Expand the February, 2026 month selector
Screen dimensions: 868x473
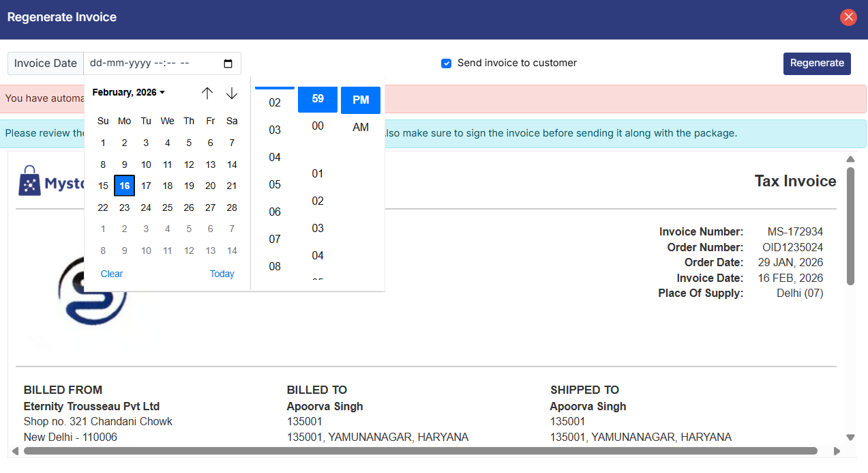(129, 92)
